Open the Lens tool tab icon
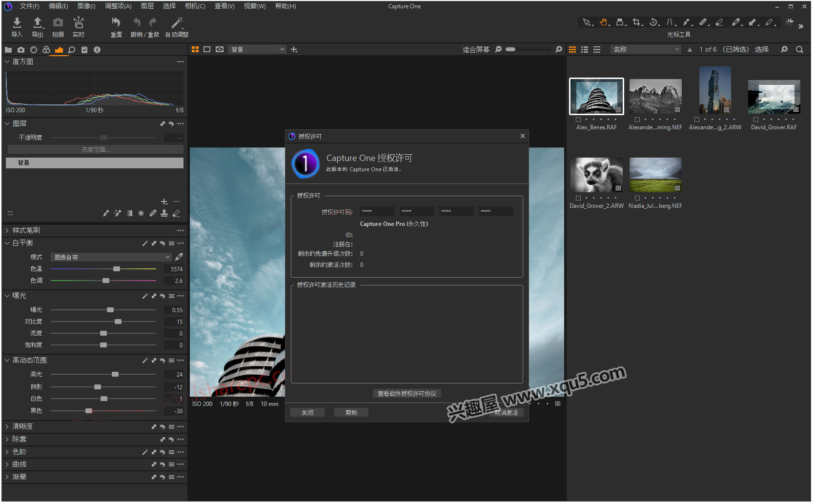 click(34, 50)
